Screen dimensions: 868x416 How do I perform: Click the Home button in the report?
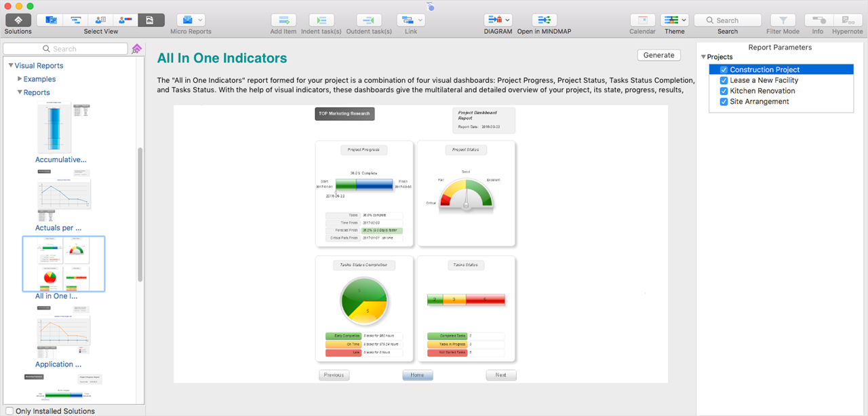point(417,375)
